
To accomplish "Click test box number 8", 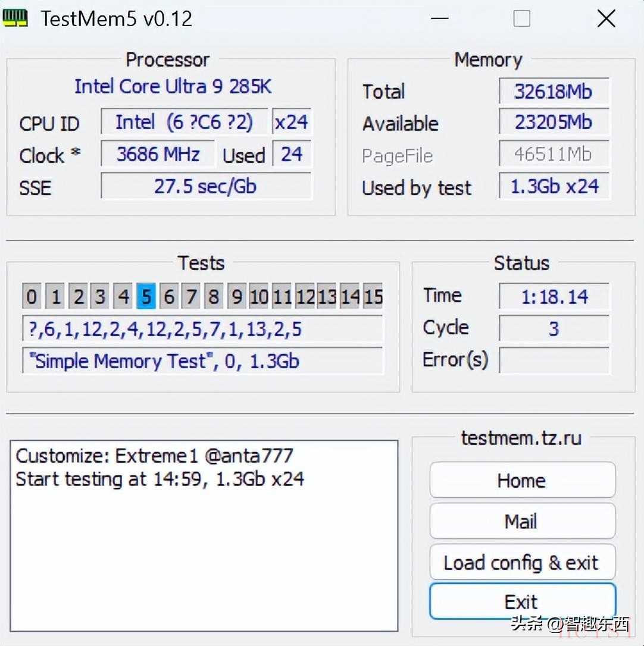I will [214, 296].
